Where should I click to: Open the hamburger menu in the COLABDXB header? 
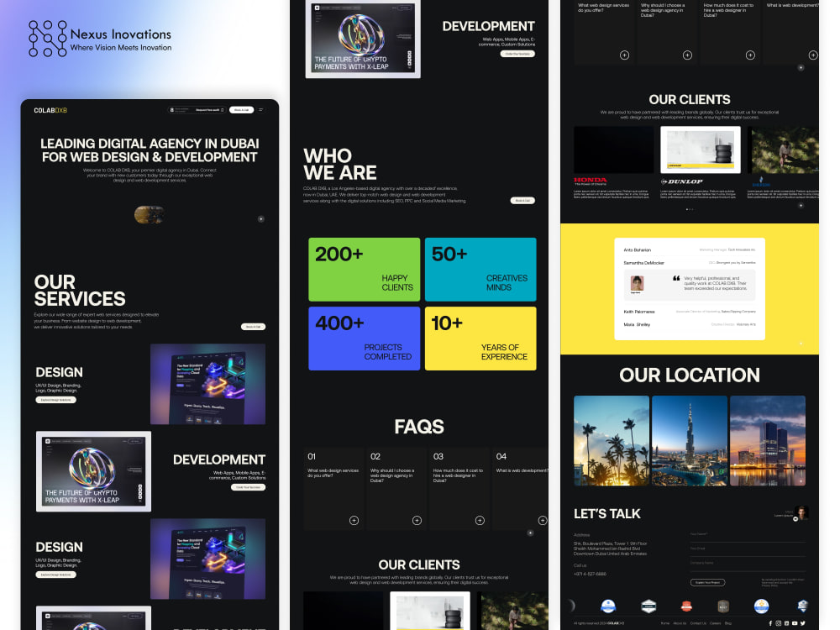(x=261, y=110)
